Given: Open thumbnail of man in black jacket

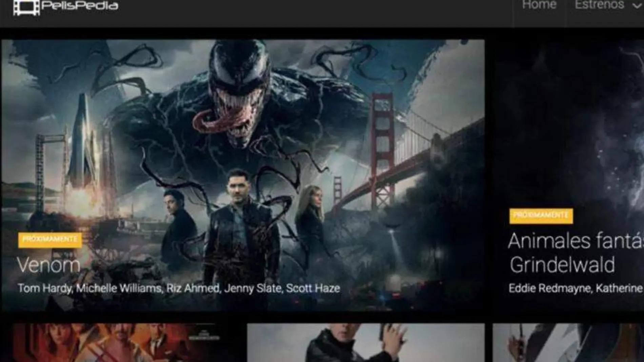Looking at the screenshot, I should (x=366, y=343).
